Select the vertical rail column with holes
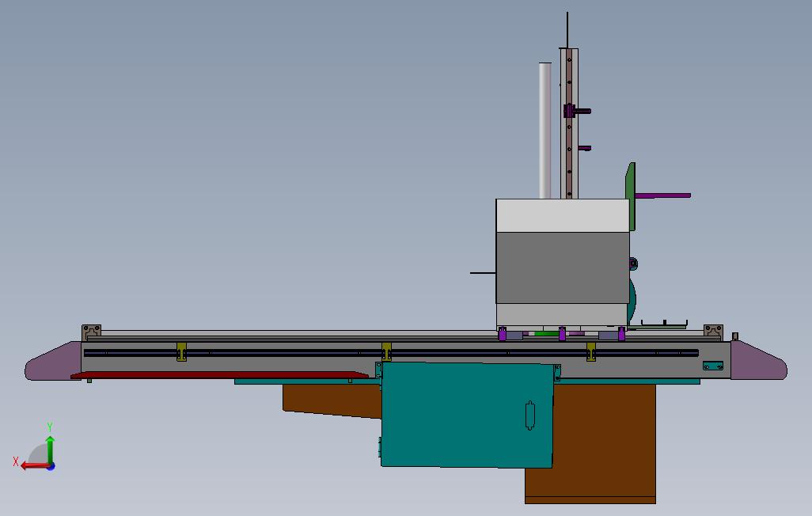812x516 pixels. (569, 123)
